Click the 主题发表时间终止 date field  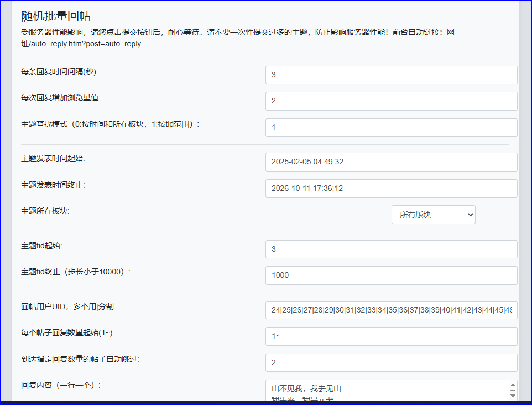tap(391, 188)
